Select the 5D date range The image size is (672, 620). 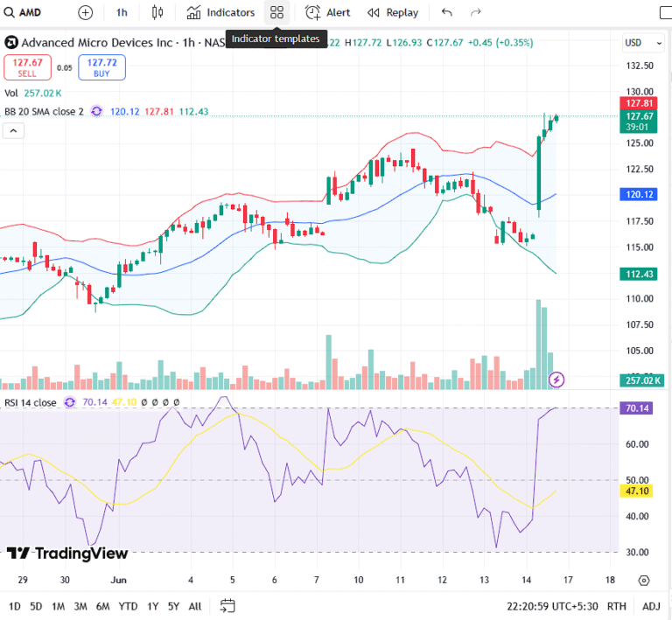pos(36,606)
